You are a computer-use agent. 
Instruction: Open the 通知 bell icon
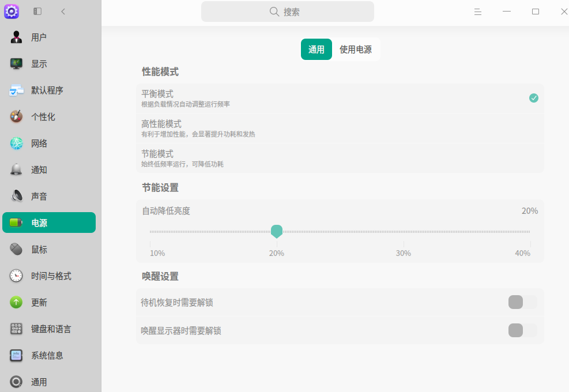16,170
